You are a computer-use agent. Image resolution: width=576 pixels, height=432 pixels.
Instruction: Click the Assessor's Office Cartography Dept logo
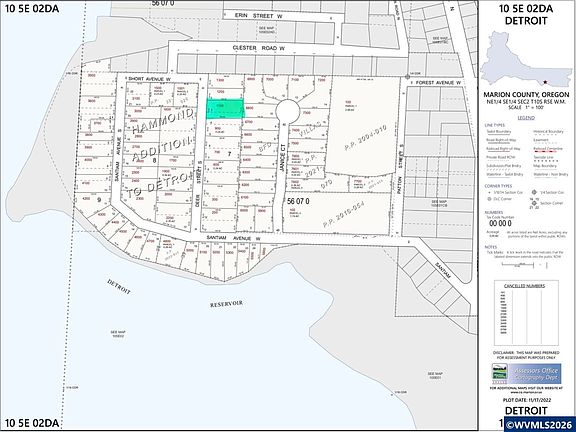tap(526, 374)
